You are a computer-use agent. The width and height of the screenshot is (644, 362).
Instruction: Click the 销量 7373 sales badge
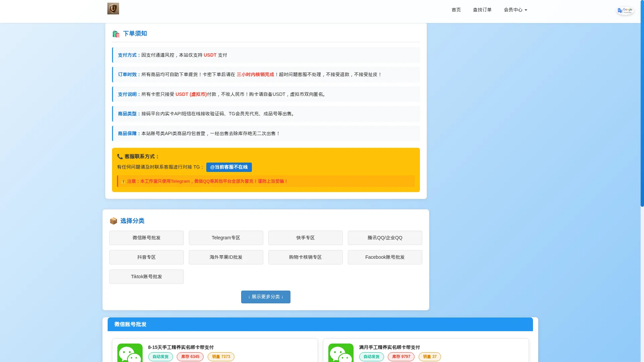221,357
